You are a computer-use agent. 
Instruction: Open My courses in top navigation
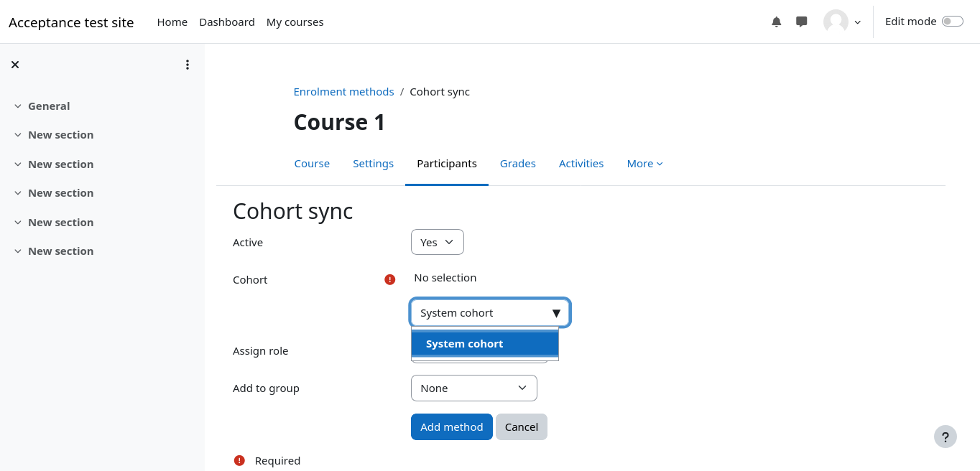click(x=295, y=22)
